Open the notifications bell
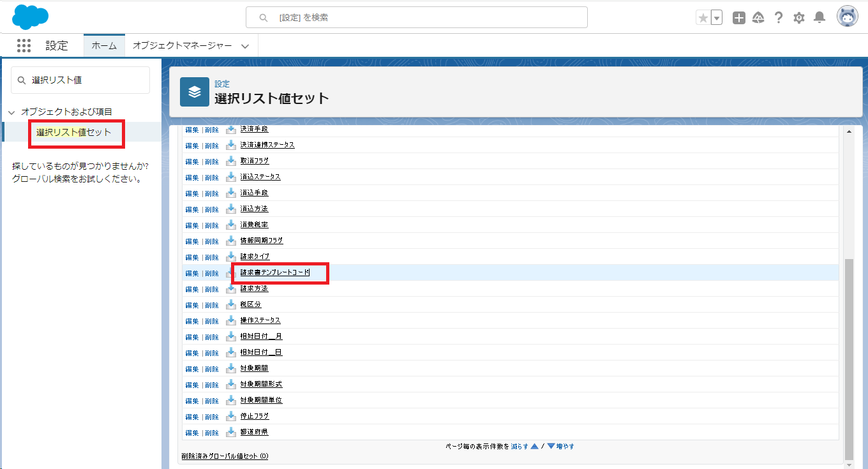Image resolution: width=868 pixels, height=469 pixels. [819, 18]
